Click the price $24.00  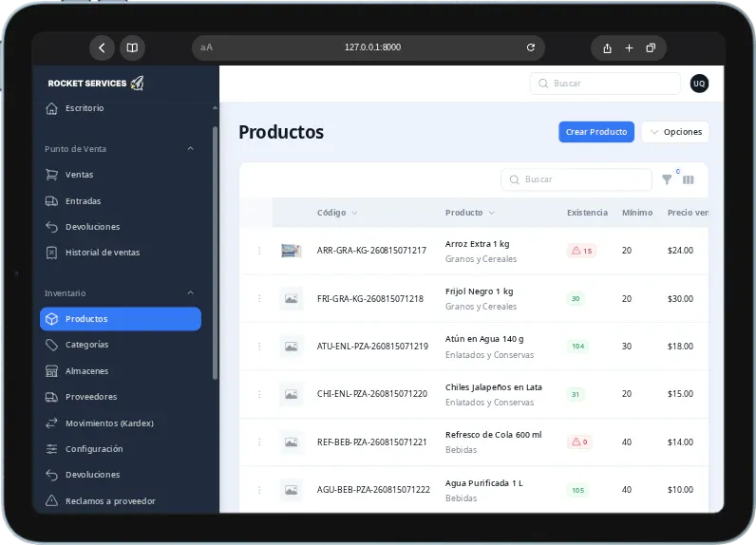click(680, 251)
